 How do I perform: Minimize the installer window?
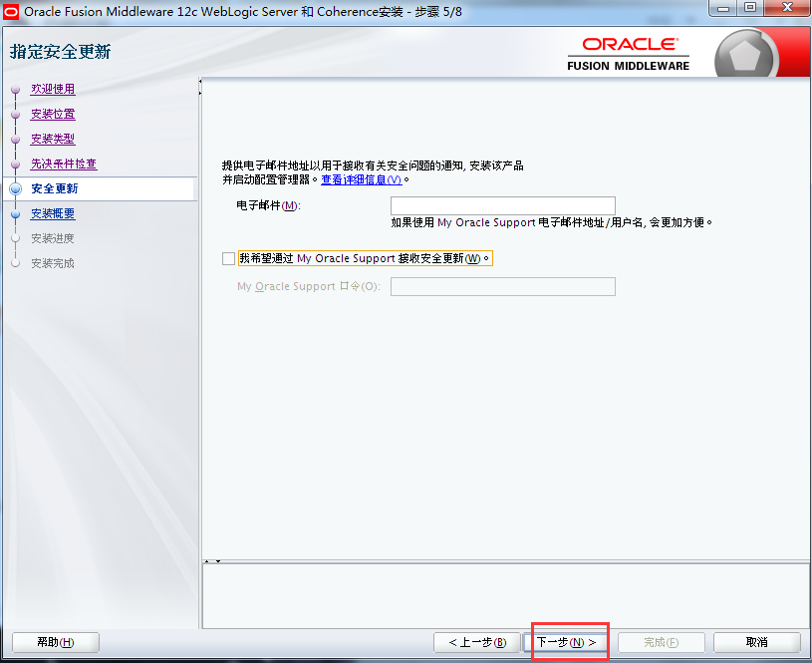pyautogui.click(x=723, y=8)
